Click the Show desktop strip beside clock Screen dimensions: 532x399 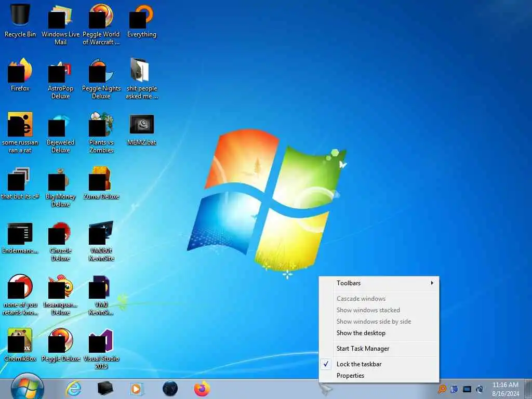(x=528, y=389)
